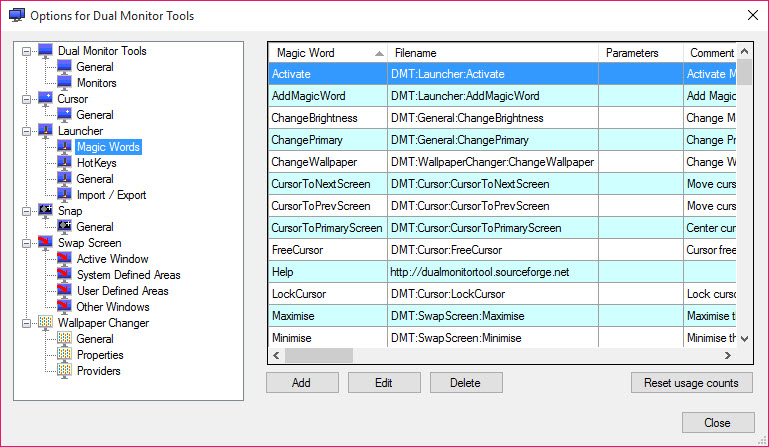Select the Activate magic word row
The height and width of the screenshot is (447, 769).
502,74
